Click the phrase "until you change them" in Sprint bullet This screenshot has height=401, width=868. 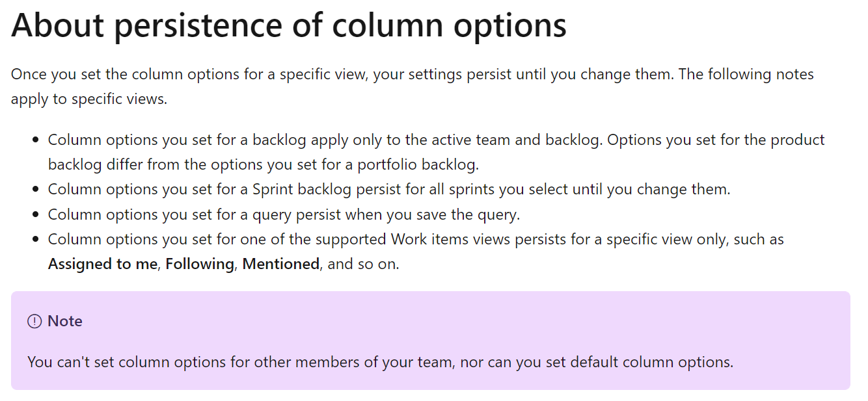[x=658, y=190]
